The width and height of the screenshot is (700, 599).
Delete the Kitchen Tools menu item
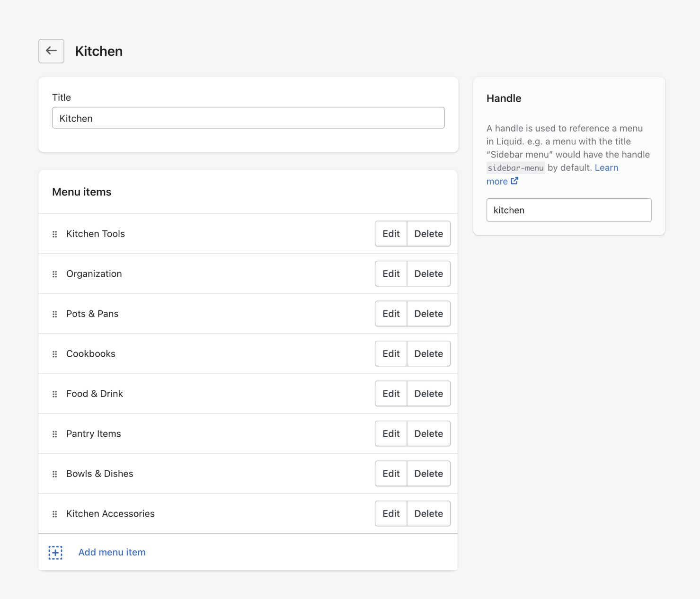pyautogui.click(x=428, y=234)
